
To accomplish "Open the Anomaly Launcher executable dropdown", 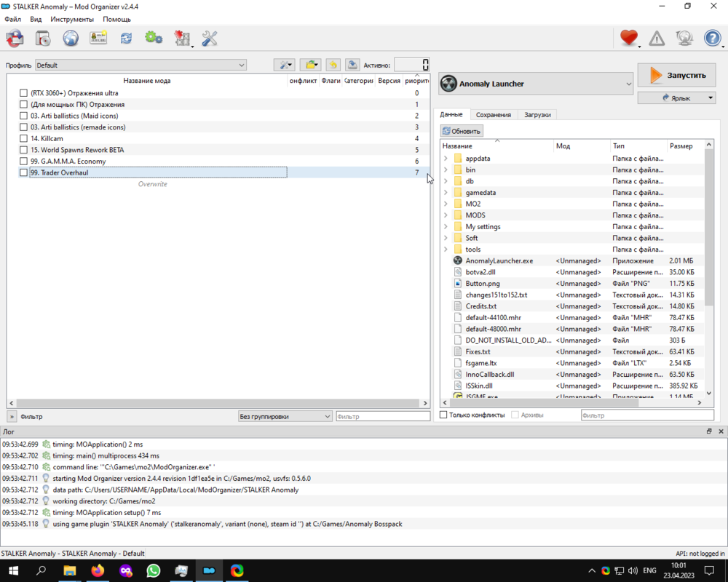I will pyautogui.click(x=537, y=84).
